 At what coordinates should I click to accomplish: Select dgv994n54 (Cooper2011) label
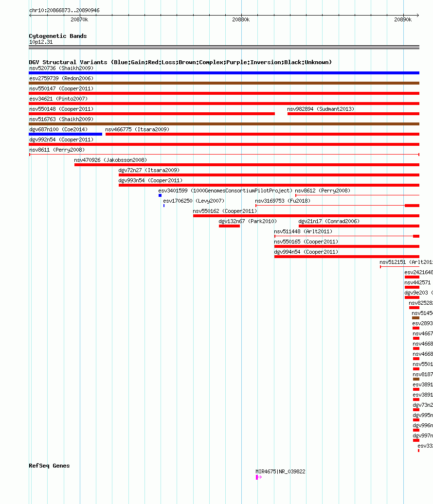(x=306, y=252)
